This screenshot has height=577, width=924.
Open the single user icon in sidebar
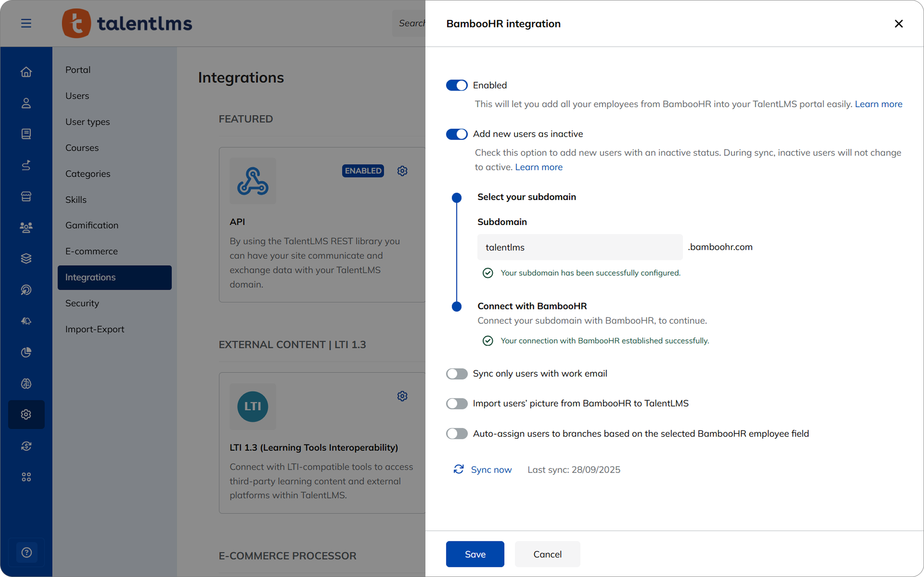[x=26, y=103]
